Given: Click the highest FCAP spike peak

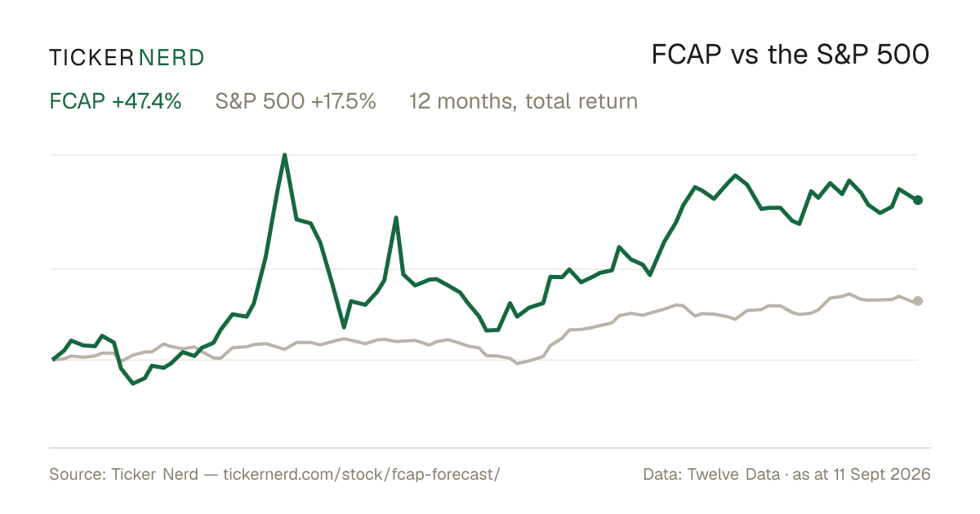Looking at the screenshot, I should (284, 154).
